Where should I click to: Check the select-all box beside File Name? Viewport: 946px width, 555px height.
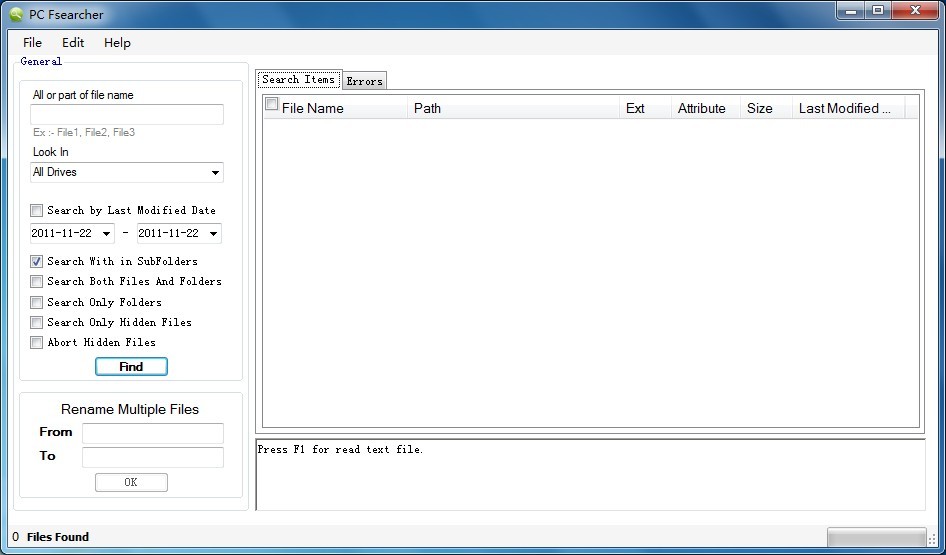pyautogui.click(x=272, y=105)
